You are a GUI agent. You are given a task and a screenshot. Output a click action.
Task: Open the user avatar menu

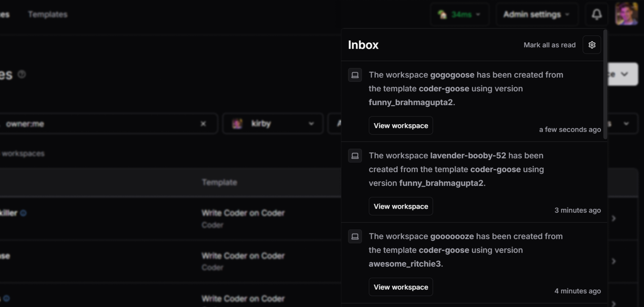(626, 14)
